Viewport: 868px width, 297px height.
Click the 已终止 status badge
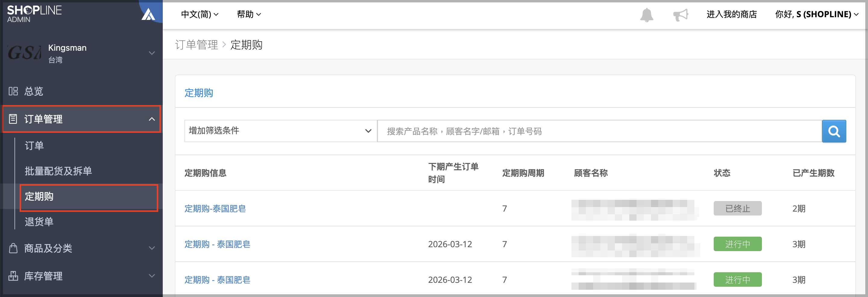(x=737, y=209)
